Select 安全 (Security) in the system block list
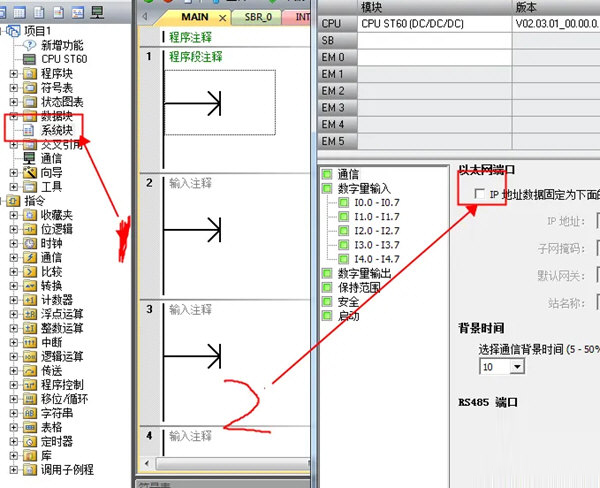This screenshot has width=600, height=488. pos(348,301)
